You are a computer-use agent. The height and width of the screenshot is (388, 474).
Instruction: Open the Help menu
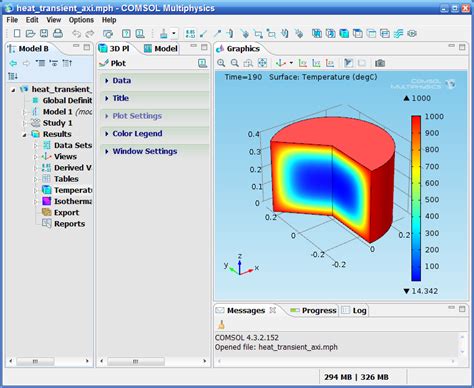tap(109, 20)
